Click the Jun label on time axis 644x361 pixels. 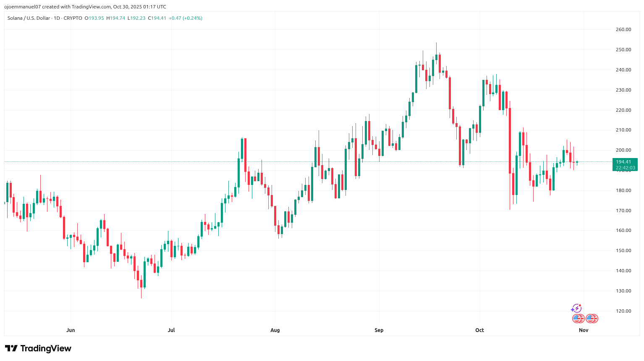tap(71, 330)
